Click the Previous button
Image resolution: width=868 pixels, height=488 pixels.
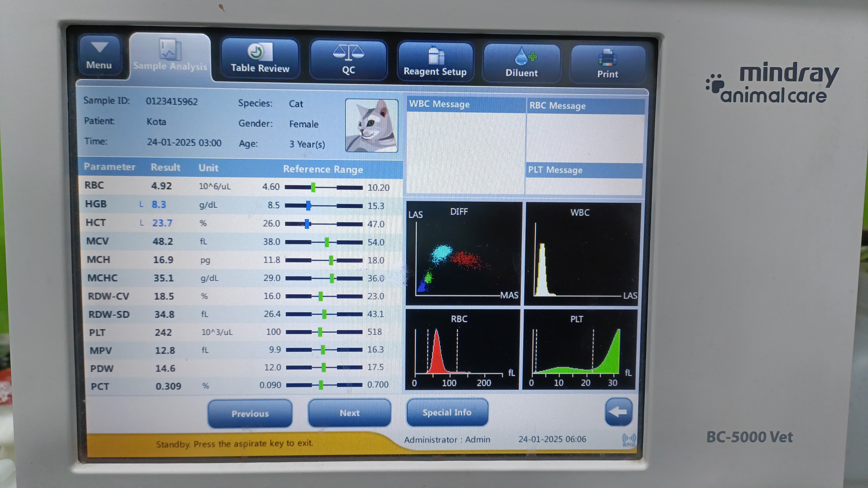coord(250,413)
